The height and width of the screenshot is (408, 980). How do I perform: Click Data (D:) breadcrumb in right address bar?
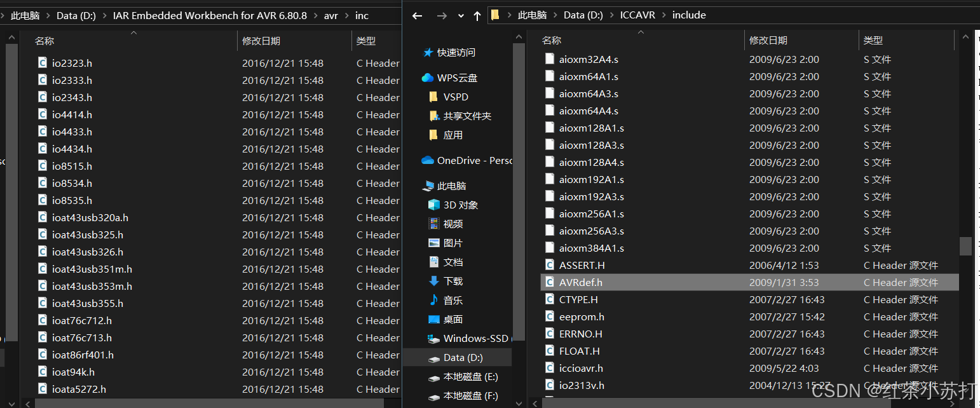point(583,15)
